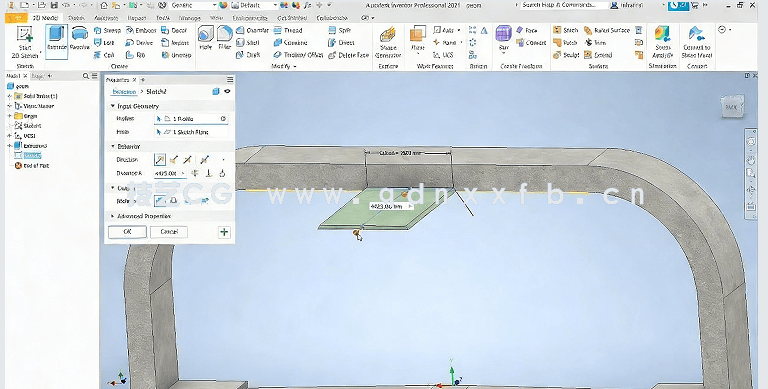Select the Coil tool
Screen dimensions: 768x389
pyautogui.click(x=104, y=55)
